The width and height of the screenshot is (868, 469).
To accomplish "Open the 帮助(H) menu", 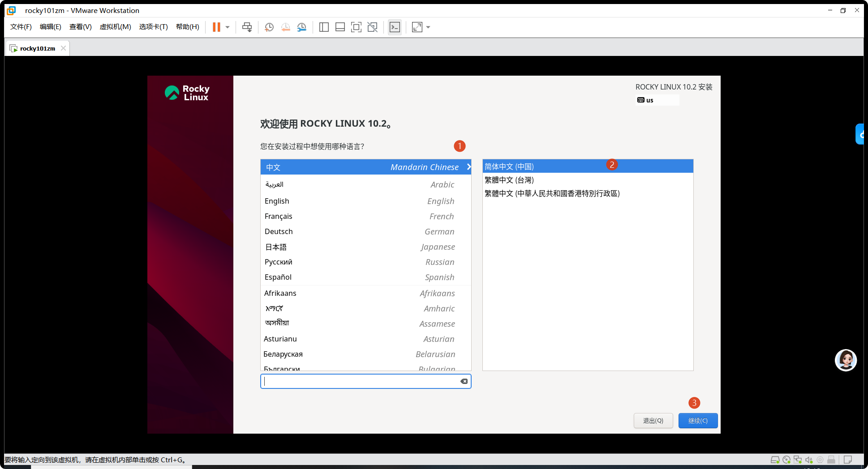I will (188, 27).
